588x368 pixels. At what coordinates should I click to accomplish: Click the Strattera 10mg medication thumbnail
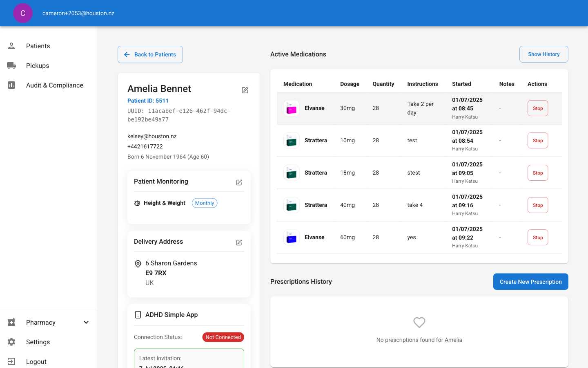(x=292, y=141)
